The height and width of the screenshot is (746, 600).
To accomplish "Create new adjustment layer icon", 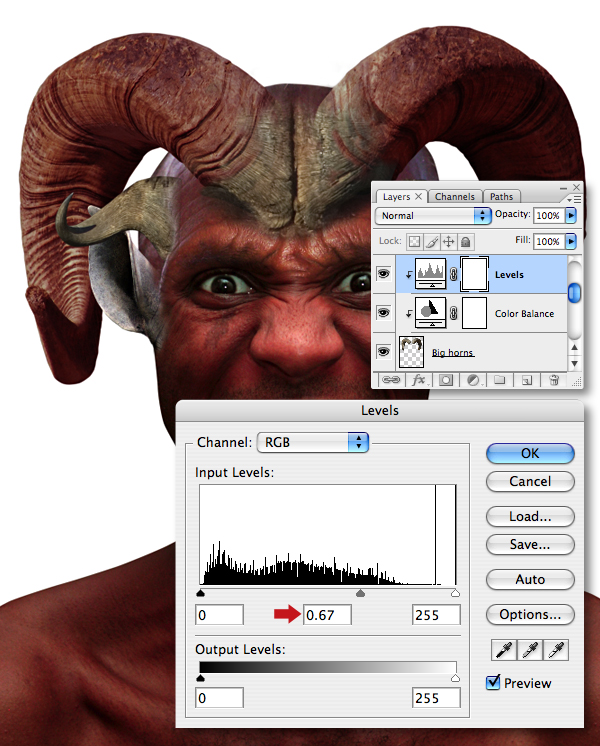I will [x=473, y=380].
